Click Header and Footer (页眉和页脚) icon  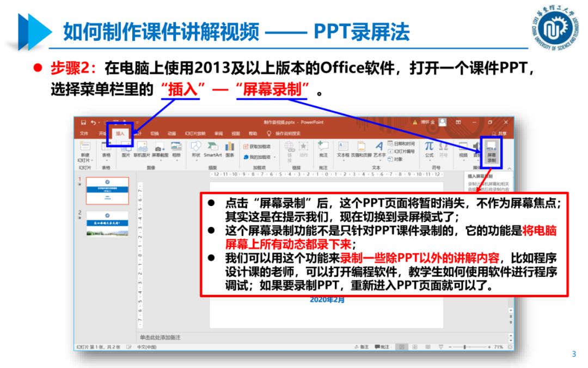(361, 147)
